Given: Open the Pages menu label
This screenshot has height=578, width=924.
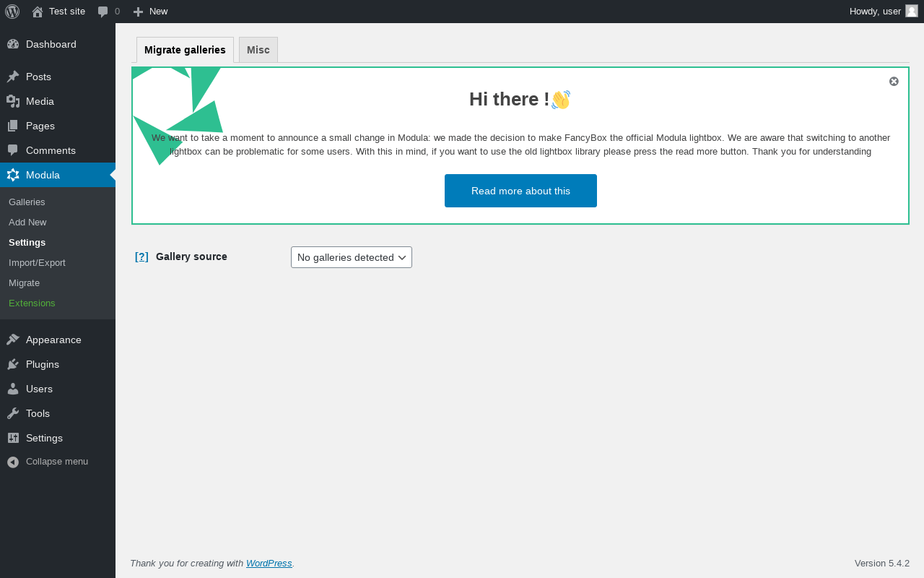Looking at the screenshot, I should click(40, 126).
